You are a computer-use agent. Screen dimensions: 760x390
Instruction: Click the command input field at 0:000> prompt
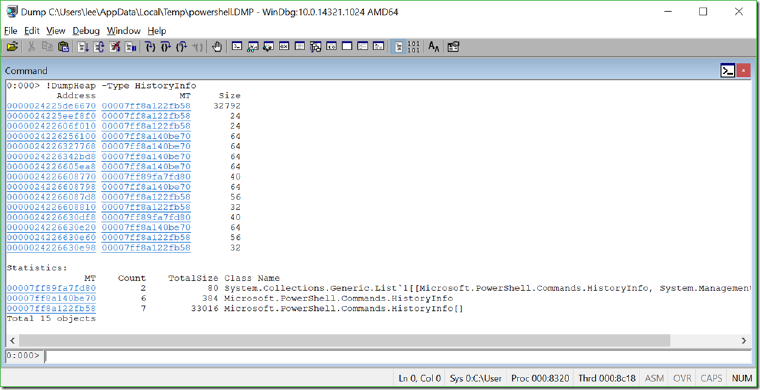(x=397, y=356)
